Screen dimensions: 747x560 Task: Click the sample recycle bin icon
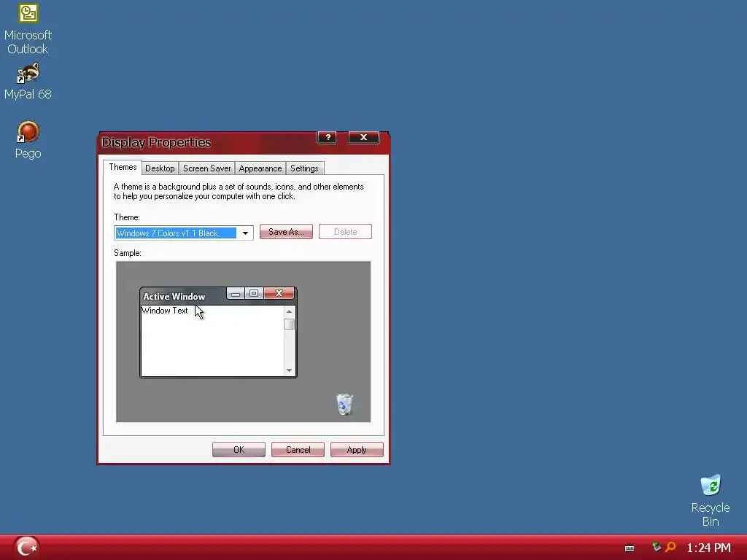pyautogui.click(x=344, y=404)
